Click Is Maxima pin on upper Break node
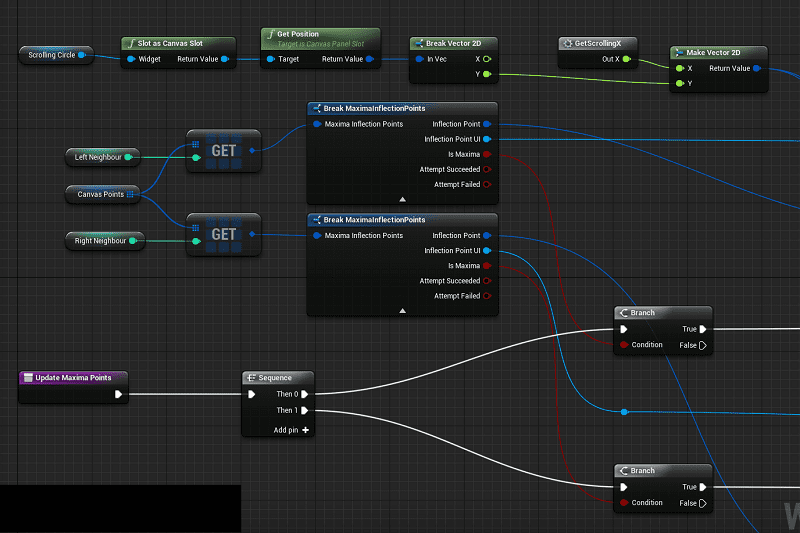 [487, 154]
